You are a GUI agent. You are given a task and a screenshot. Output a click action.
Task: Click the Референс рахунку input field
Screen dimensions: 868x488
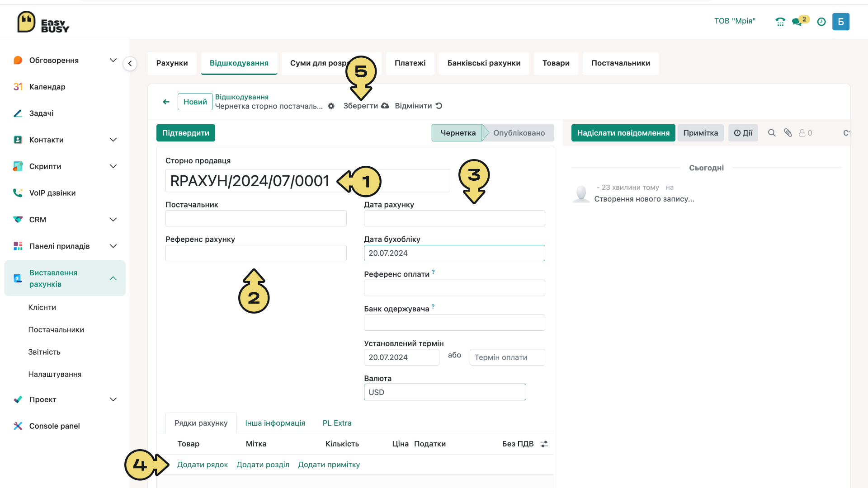click(x=256, y=253)
